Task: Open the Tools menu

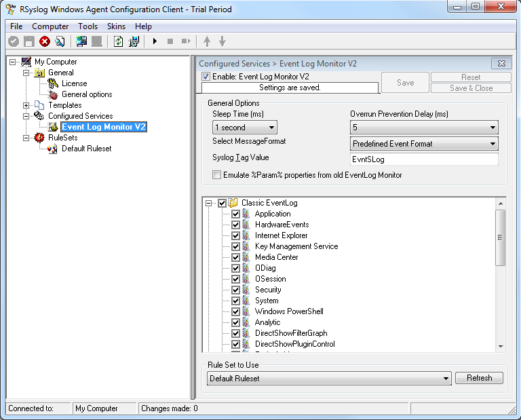Action: coord(88,26)
